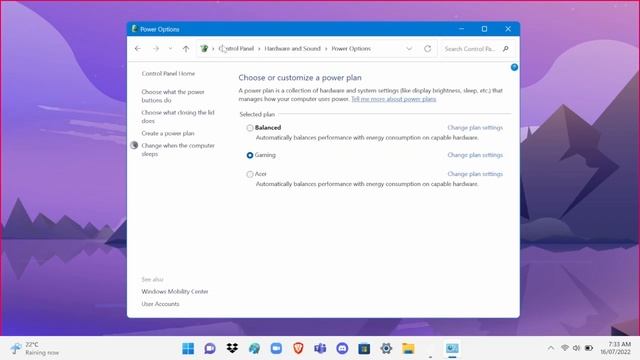
Task: Go back with the back arrow
Action: tap(138, 49)
